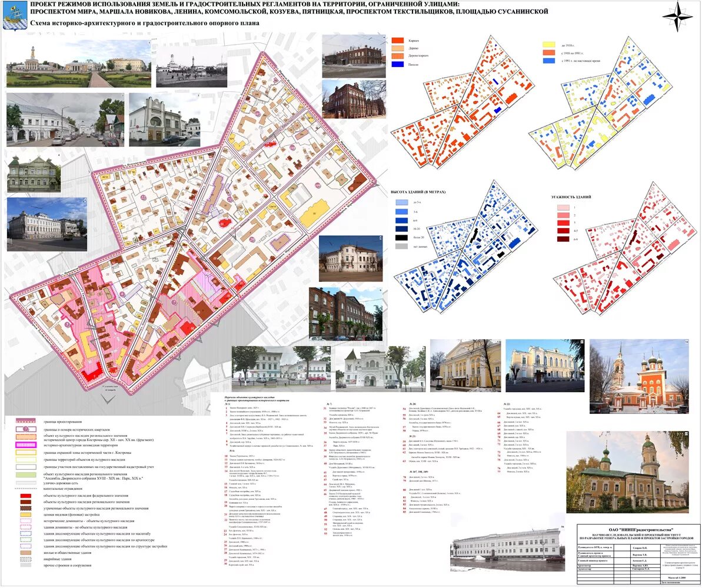The height and width of the screenshot is (588, 702).
Task: Click the orange swatch labeled с 1918 по 1991 г.
Action: 550,53
